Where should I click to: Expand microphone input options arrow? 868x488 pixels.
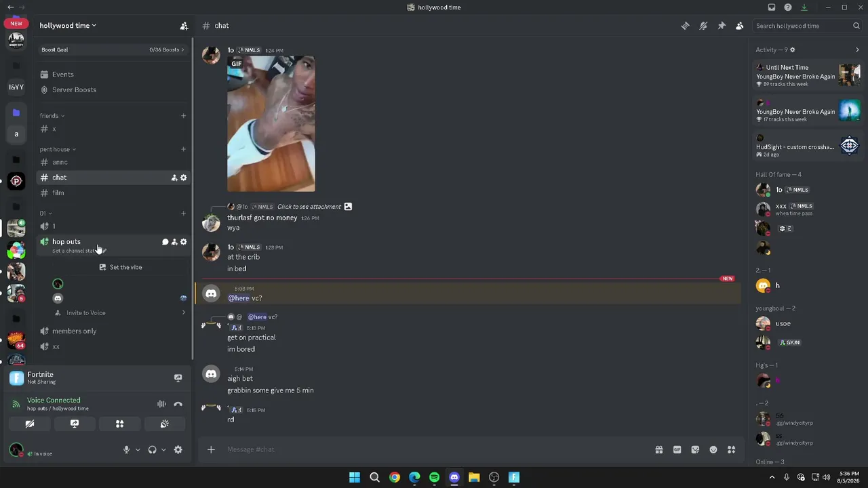point(138,449)
